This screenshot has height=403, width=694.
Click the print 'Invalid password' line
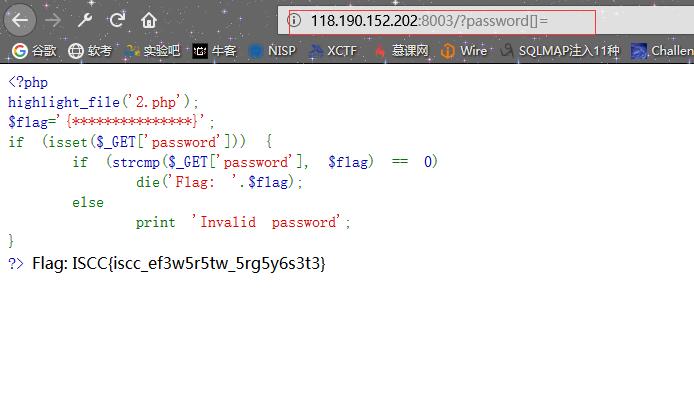(x=243, y=222)
